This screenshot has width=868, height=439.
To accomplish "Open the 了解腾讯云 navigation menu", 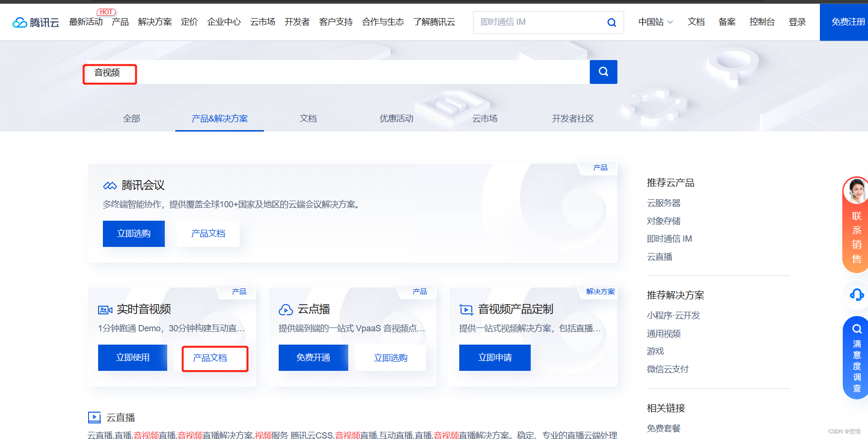I will click(434, 22).
